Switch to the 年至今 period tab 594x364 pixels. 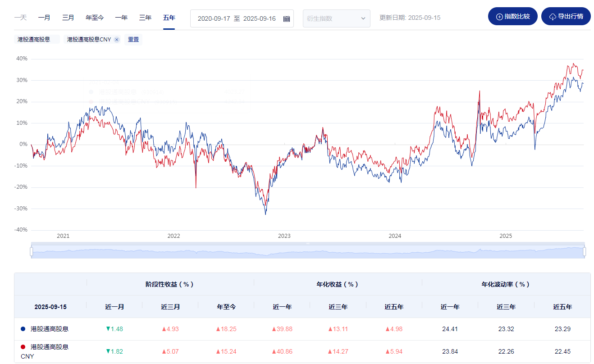click(x=95, y=18)
